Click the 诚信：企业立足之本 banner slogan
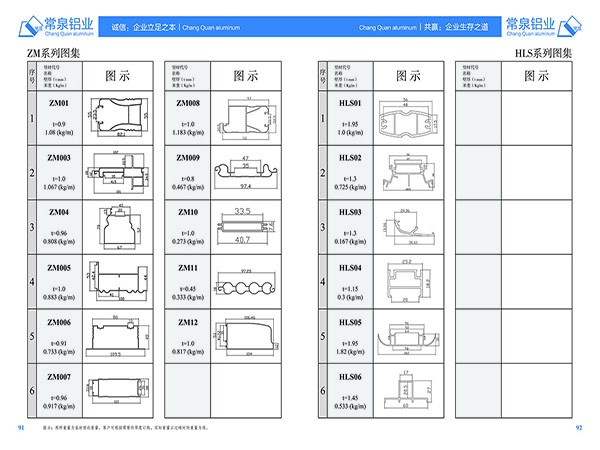 [x=143, y=27]
